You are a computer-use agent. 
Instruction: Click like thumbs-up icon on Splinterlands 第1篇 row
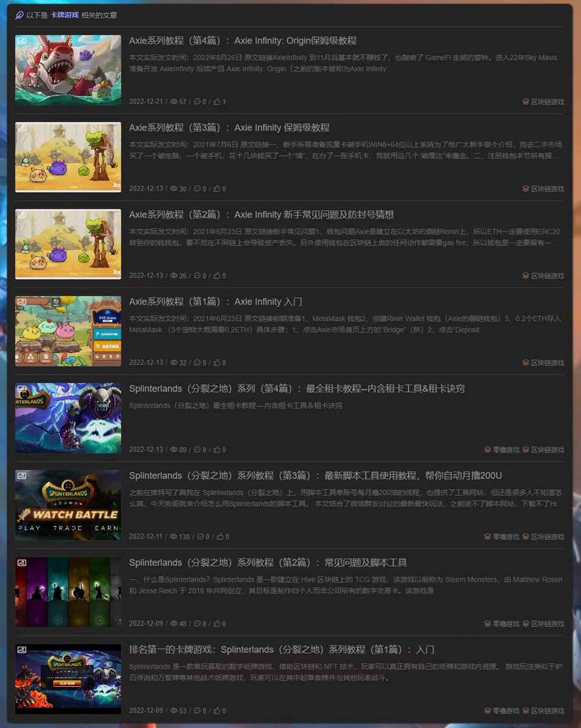[217, 710]
